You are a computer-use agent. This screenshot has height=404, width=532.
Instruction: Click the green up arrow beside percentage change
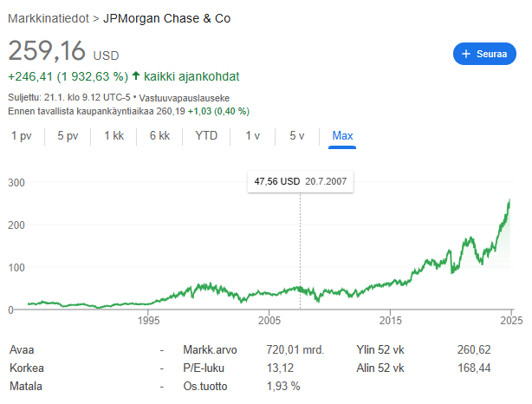click(x=136, y=76)
